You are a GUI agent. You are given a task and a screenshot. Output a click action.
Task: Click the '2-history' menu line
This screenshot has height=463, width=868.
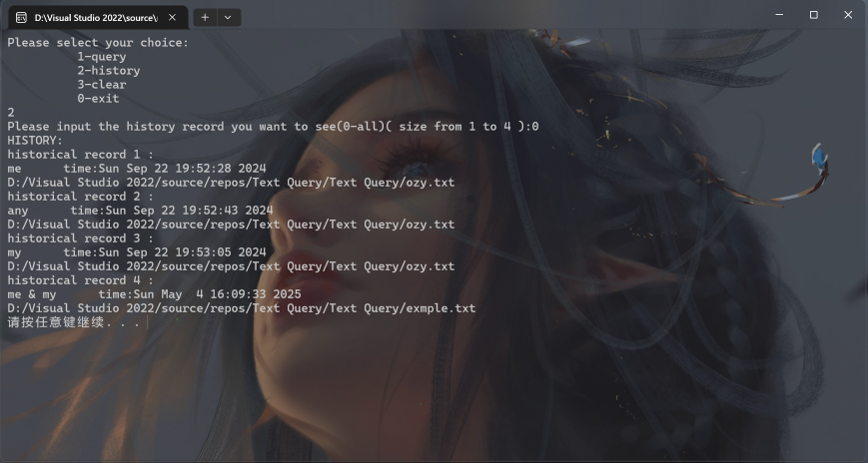tap(109, 70)
